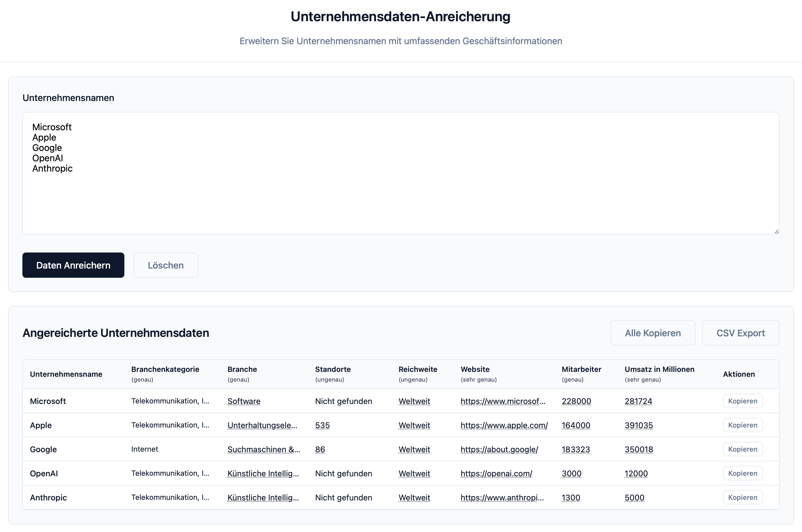Open the https://about.google/ link
The height and width of the screenshot is (532, 802).
pyautogui.click(x=499, y=450)
